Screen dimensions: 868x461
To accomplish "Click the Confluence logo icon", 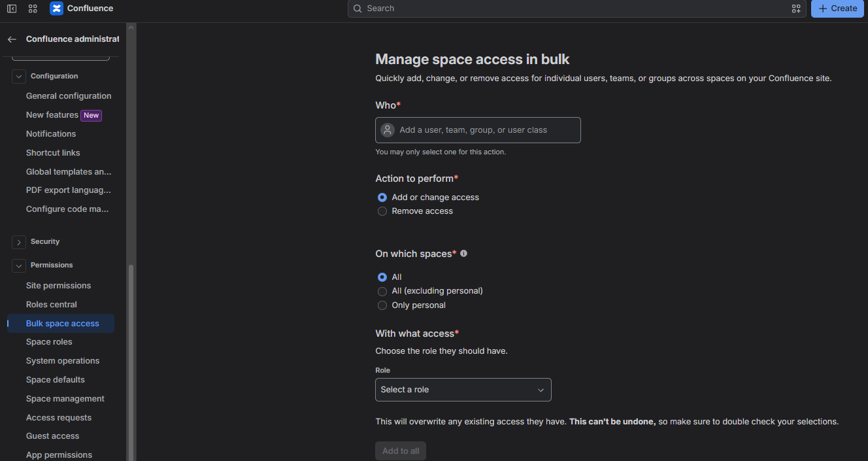I will (57, 9).
